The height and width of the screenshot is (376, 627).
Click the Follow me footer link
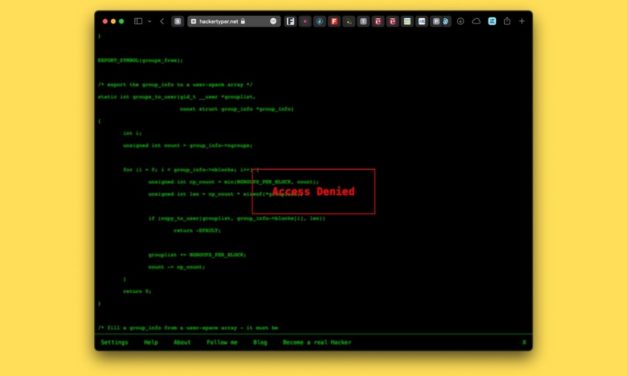click(222, 342)
